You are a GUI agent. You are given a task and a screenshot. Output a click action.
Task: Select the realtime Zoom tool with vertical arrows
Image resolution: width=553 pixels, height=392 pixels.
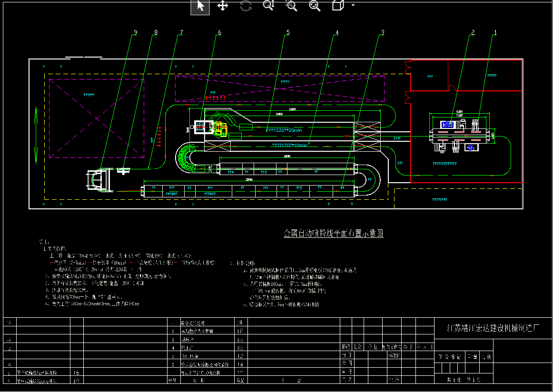point(269,5)
